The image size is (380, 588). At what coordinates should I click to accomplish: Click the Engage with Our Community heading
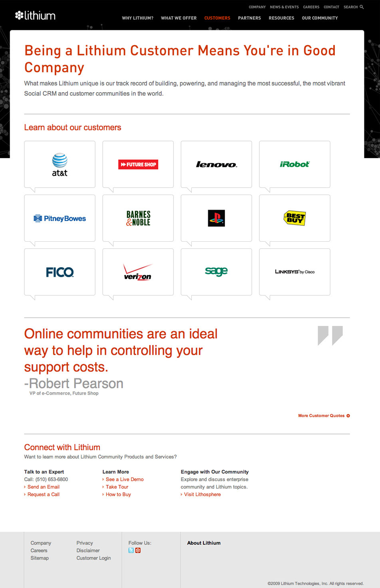pos(215,472)
